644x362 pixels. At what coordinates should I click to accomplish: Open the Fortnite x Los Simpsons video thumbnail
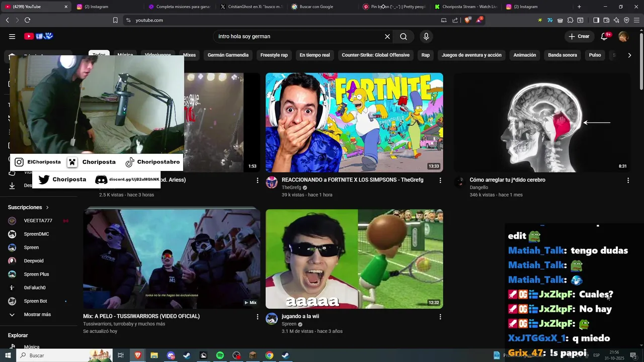coord(354,123)
